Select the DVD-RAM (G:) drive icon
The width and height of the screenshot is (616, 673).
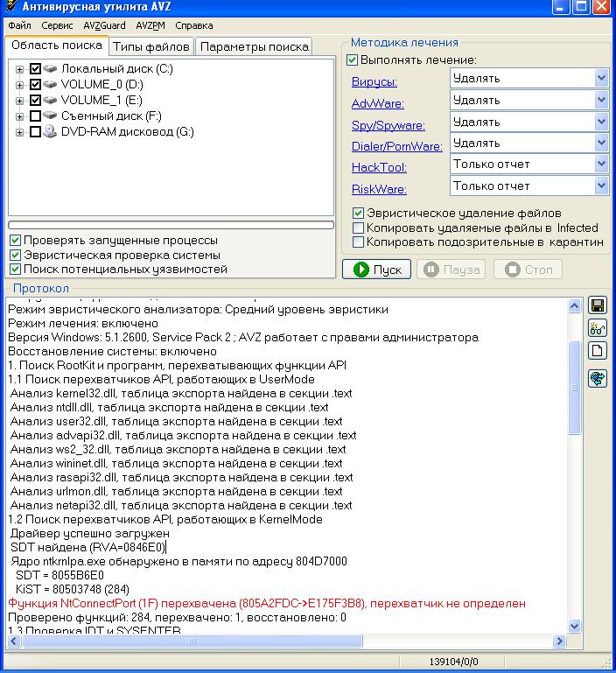[50, 131]
